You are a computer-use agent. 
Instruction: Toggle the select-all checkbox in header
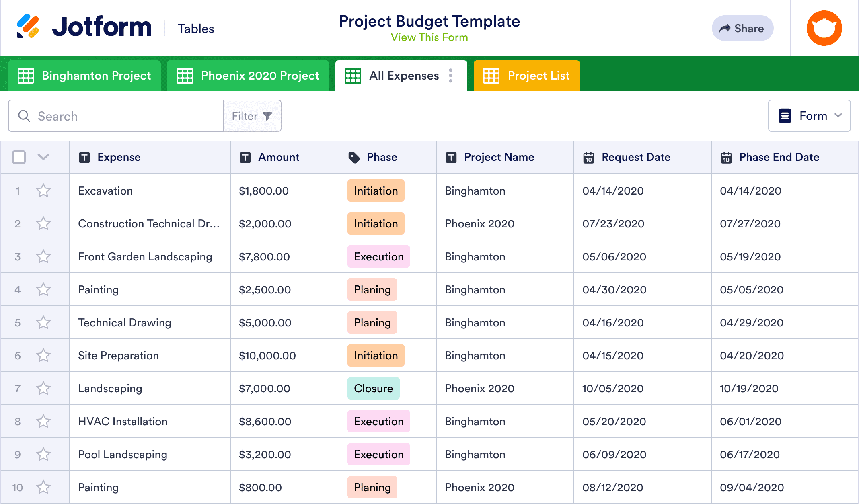18,157
